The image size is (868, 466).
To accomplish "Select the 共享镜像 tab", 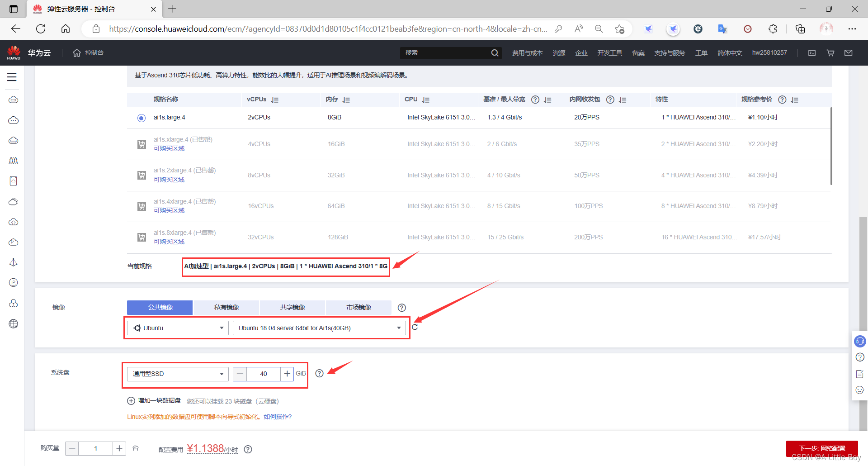I will 292,307.
